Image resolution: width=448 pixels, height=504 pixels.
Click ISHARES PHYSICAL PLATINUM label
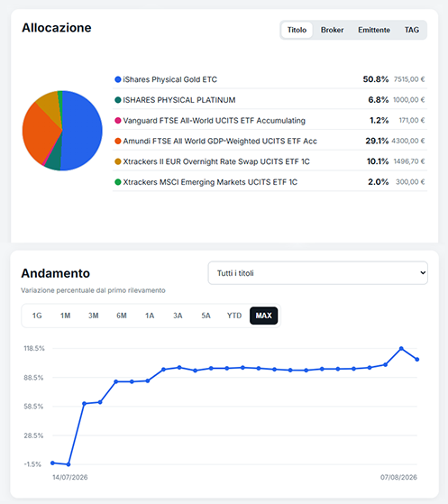click(x=179, y=100)
